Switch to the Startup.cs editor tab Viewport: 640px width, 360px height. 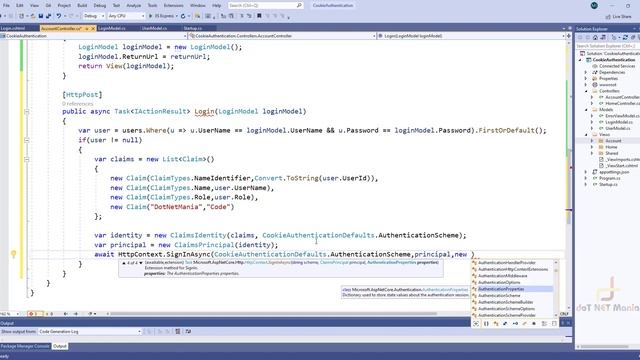pos(193,28)
